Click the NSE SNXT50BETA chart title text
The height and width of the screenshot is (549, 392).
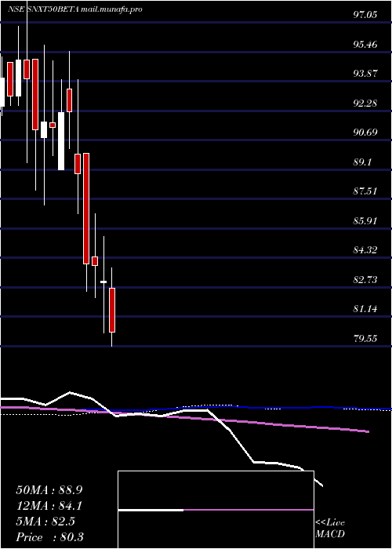click(x=75, y=9)
